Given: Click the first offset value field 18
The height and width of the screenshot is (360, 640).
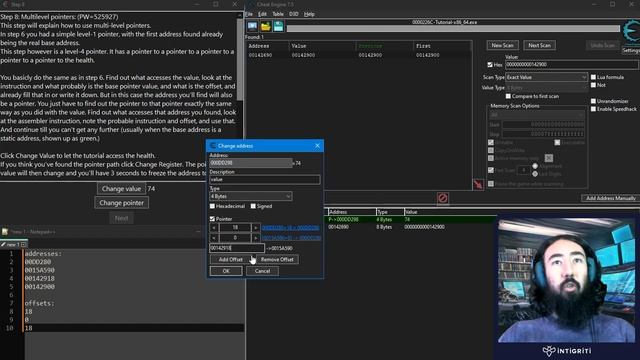Looking at the screenshot, I should coord(235,227).
